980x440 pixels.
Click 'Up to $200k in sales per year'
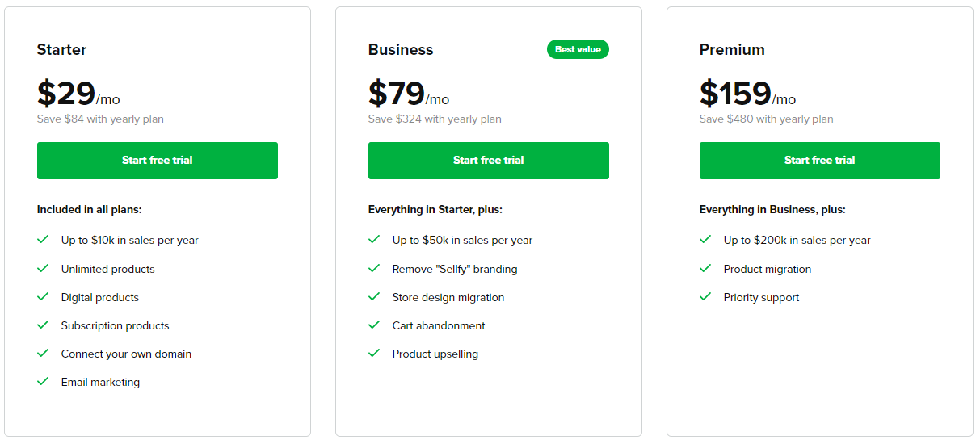click(797, 240)
